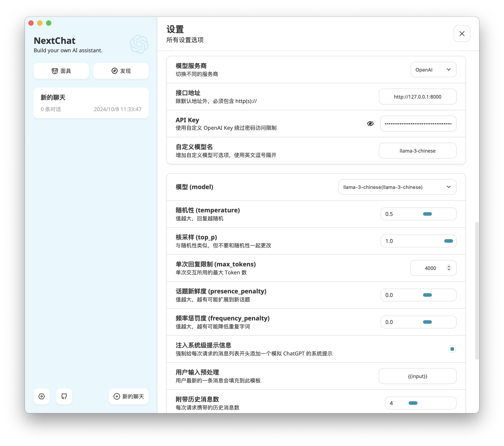Open the 模型服务商 OpenAI dropdown
This screenshot has height=446, width=504.
(x=433, y=70)
